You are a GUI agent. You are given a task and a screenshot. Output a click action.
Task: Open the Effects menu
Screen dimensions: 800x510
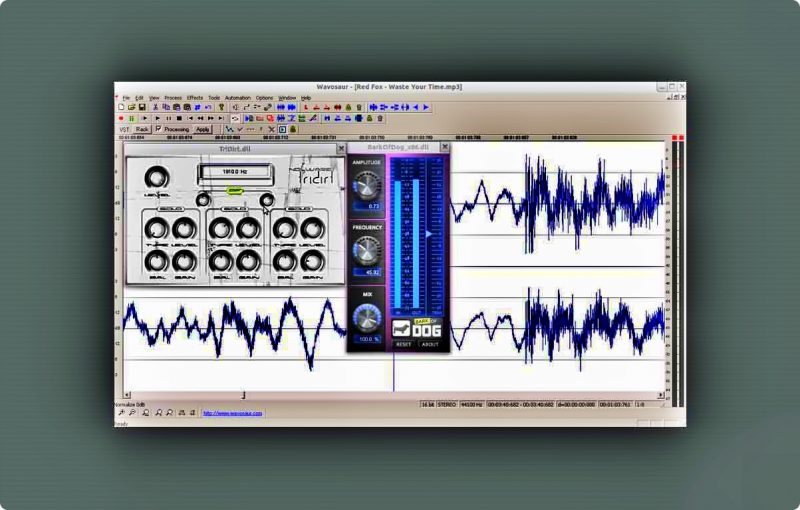[x=195, y=97]
